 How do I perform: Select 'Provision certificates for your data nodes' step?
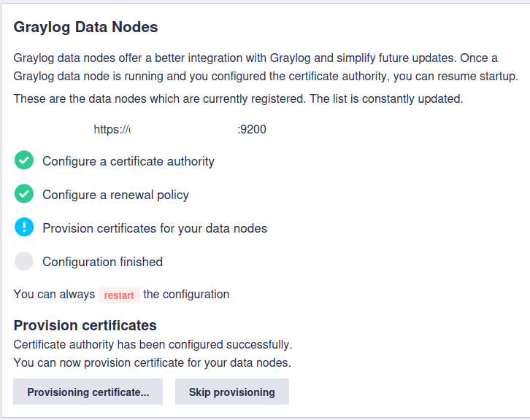155,228
